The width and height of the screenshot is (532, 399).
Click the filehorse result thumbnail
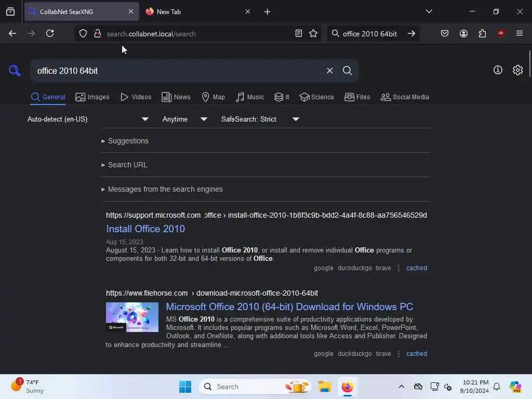[x=132, y=317]
